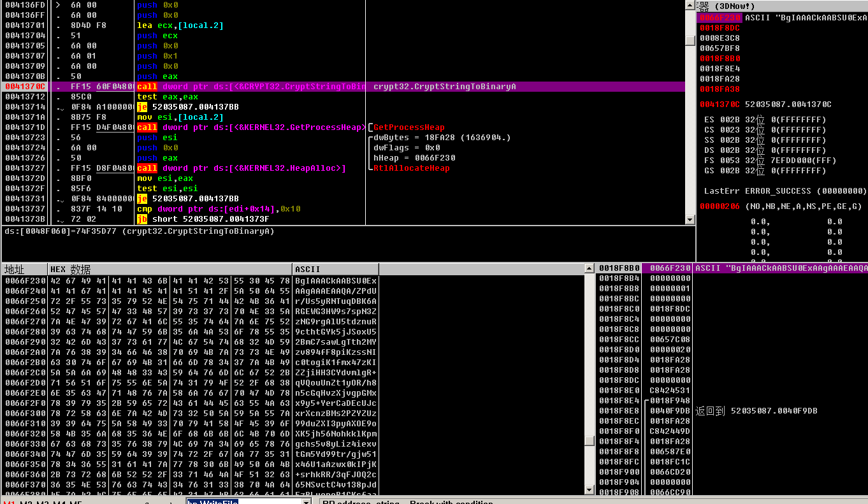Click the hex dump scrollbar up arrow

pyautogui.click(x=590, y=269)
